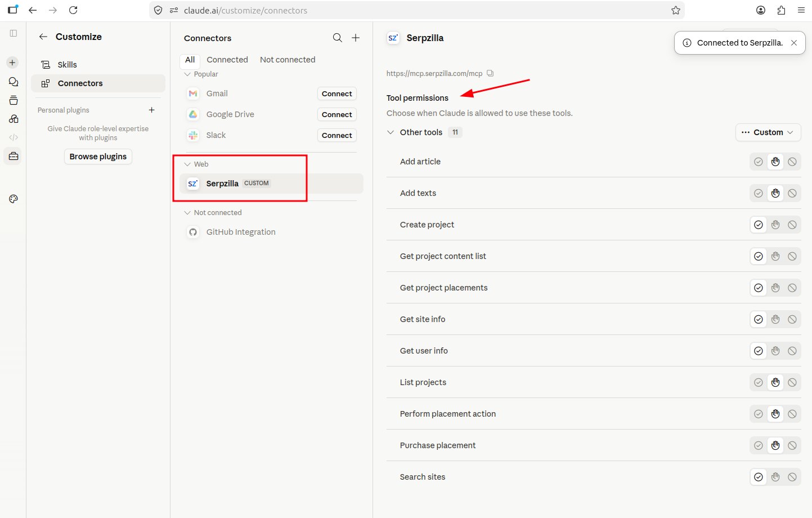Click the Search sites tool name
The height and width of the screenshot is (518, 812).
point(423,477)
